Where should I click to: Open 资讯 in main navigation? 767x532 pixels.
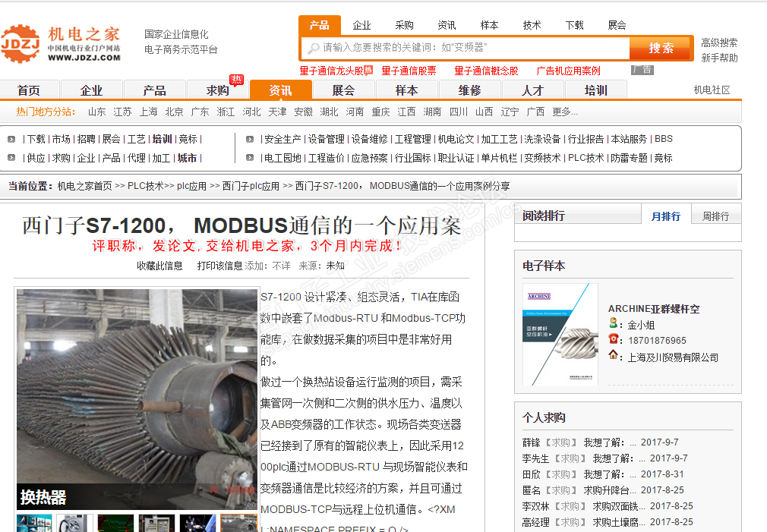[x=281, y=90]
